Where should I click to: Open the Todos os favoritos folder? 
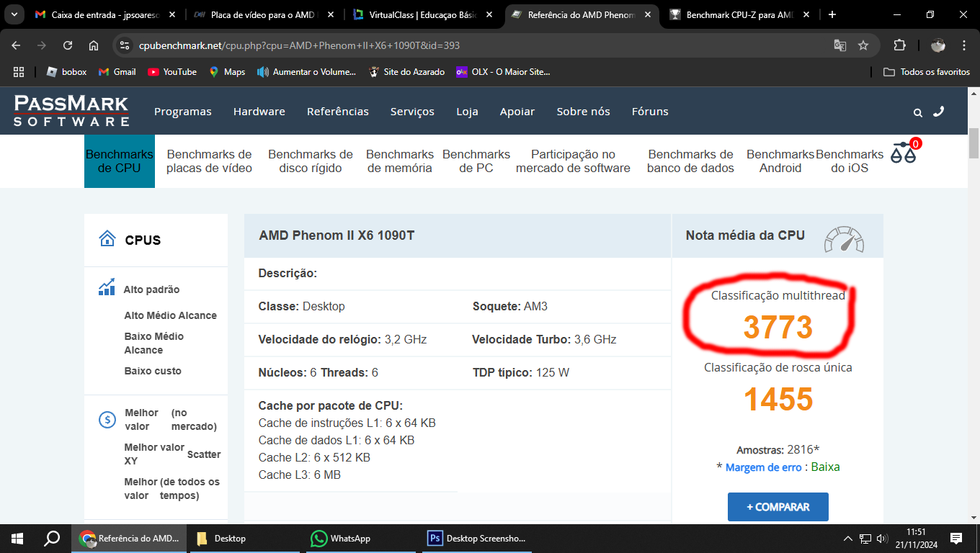point(927,72)
